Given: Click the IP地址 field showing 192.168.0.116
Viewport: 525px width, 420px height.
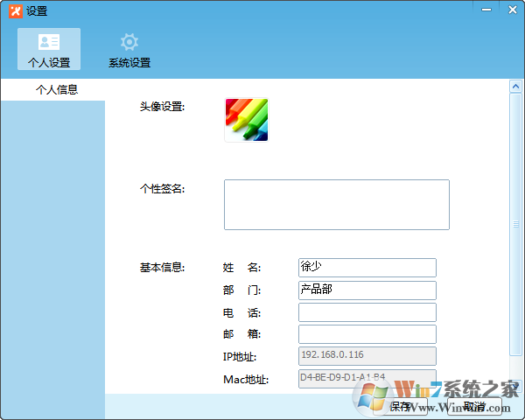Looking at the screenshot, I should click(x=367, y=356).
